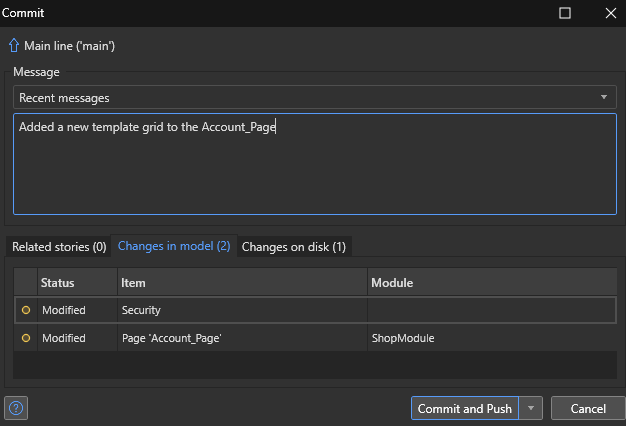Click the main line branch arrow icon
626x426 pixels.
point(14,45)
